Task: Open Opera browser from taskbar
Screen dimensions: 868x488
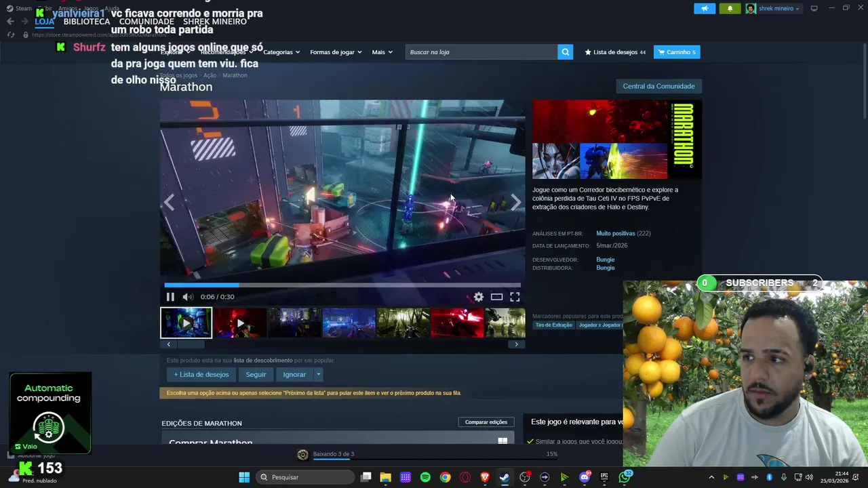Action: [x=465, y=477]
